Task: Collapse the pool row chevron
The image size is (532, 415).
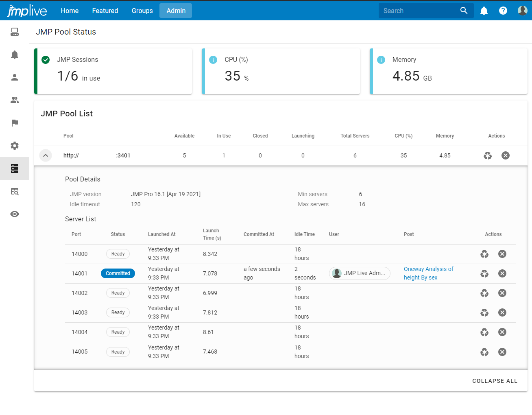Action: (x=46, y=155)
